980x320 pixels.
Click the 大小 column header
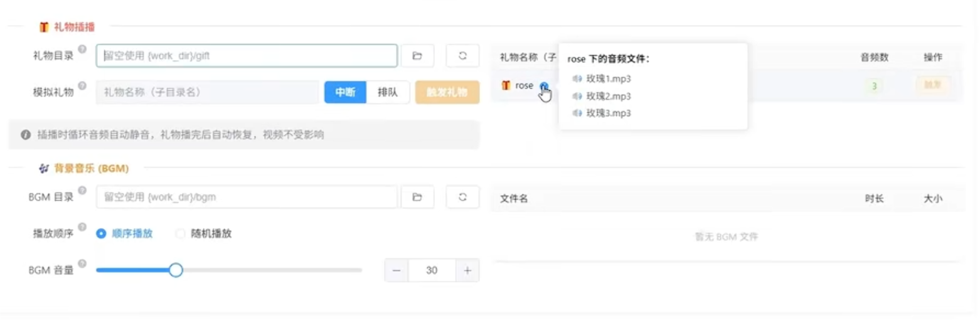click(933, 199)
